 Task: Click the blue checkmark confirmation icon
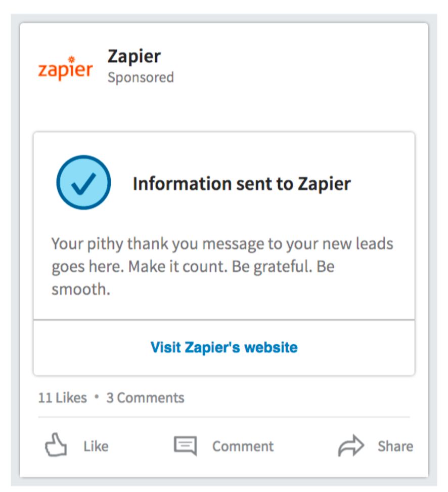coord(83,182)
